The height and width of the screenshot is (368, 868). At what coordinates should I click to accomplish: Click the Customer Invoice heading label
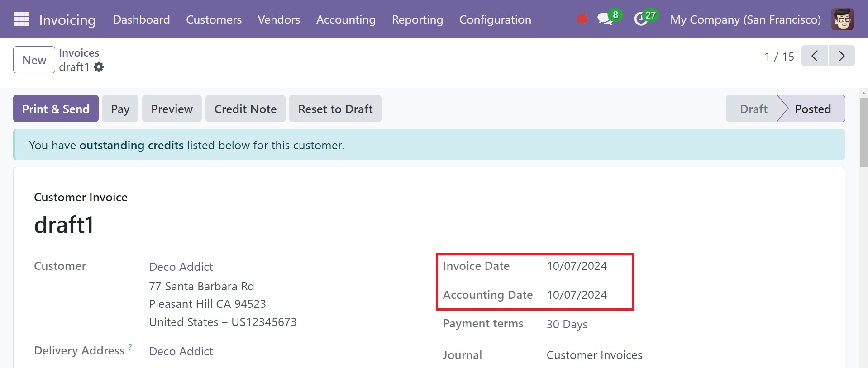coord(81,197)
